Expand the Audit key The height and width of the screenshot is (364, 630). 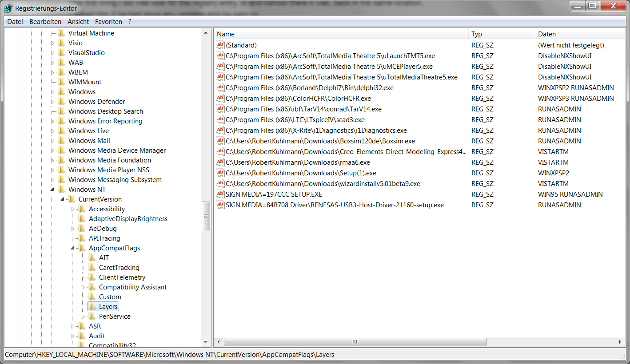(x=72, y=336)
